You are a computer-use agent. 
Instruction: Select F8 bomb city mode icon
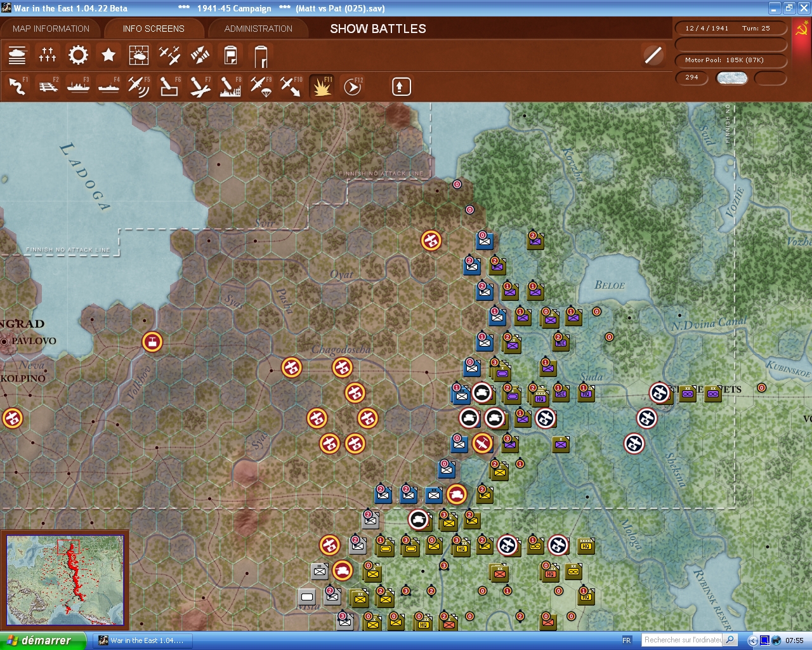point(230,86)
